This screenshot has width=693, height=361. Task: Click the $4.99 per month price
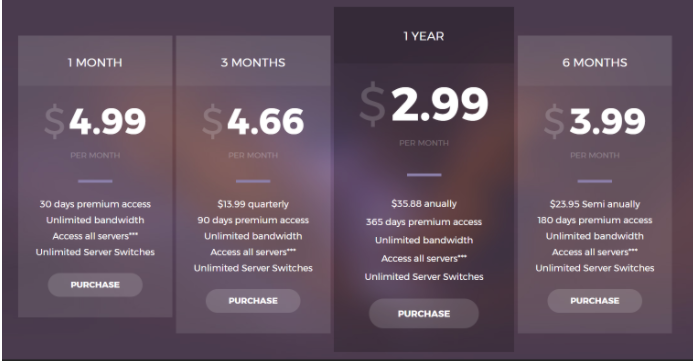click(95, 121)
